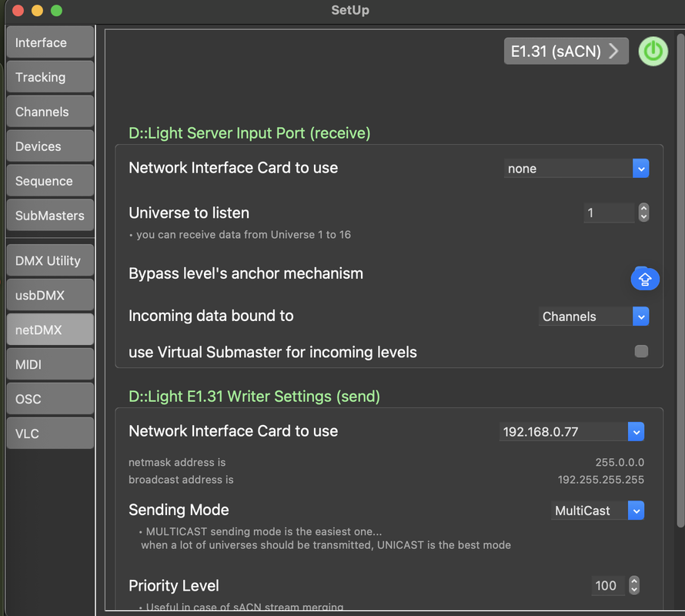Switch to the Sequence tab

(50, 180)
